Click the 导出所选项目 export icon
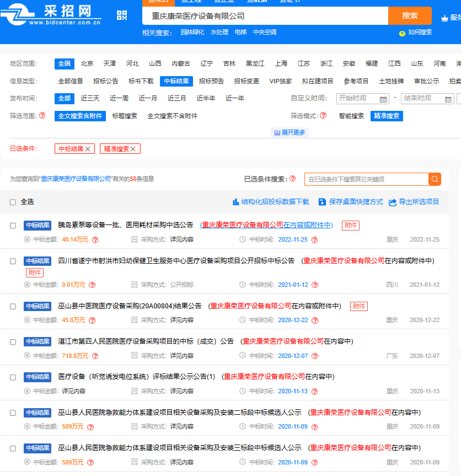The height and width of the screenshot is (476, 461). point(393,202)
